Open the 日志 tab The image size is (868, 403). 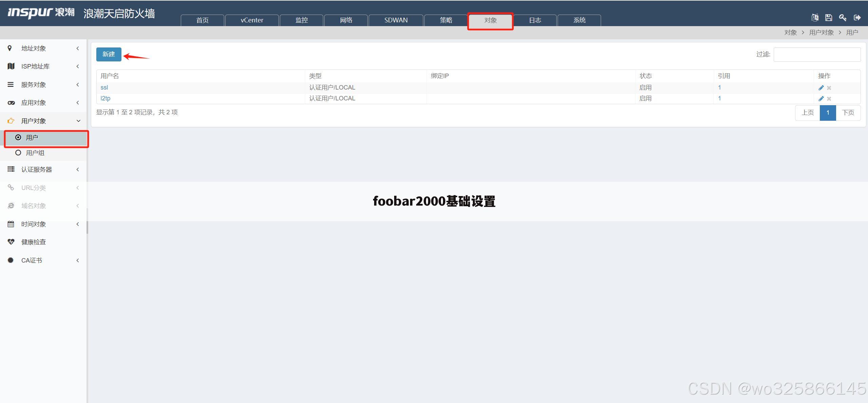click(x=535, y=20)
